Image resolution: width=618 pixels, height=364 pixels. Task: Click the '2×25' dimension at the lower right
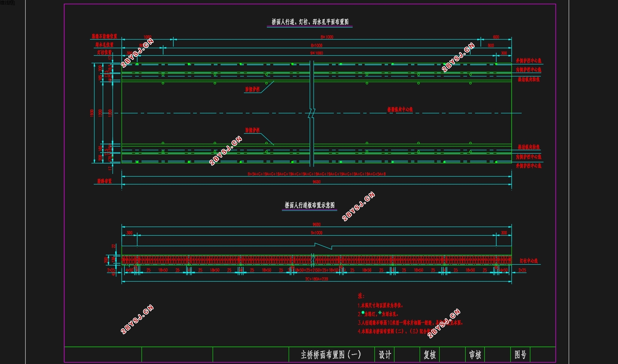pyautogui.click(x=522, y=270)
